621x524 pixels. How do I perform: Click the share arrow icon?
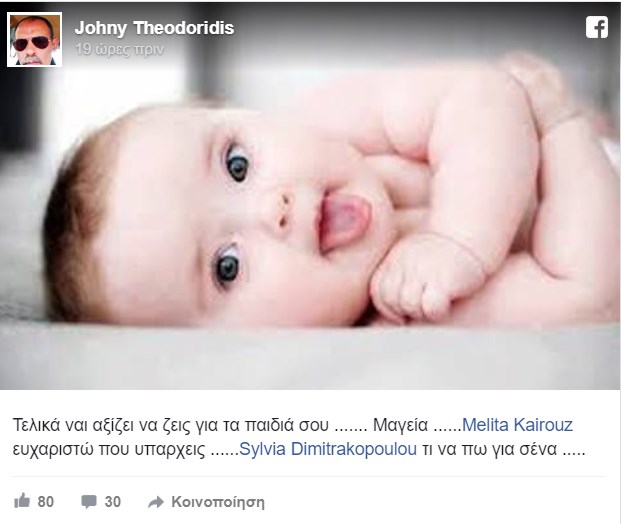156,502
